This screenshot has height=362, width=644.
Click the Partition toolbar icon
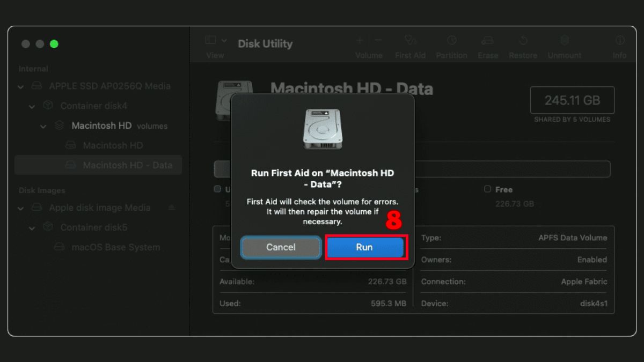click(451, 40)
